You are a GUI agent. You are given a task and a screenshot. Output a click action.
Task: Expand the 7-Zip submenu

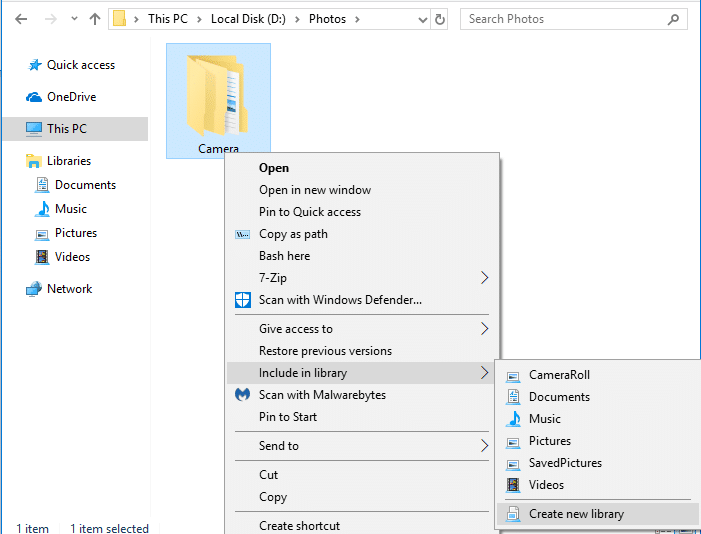(x=485, y=278)
